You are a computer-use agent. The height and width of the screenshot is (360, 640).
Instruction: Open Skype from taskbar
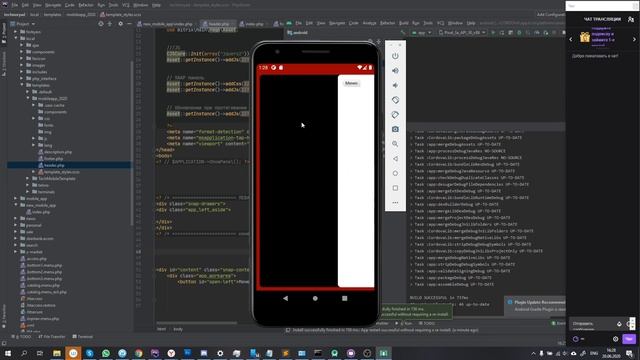point(89,353)
